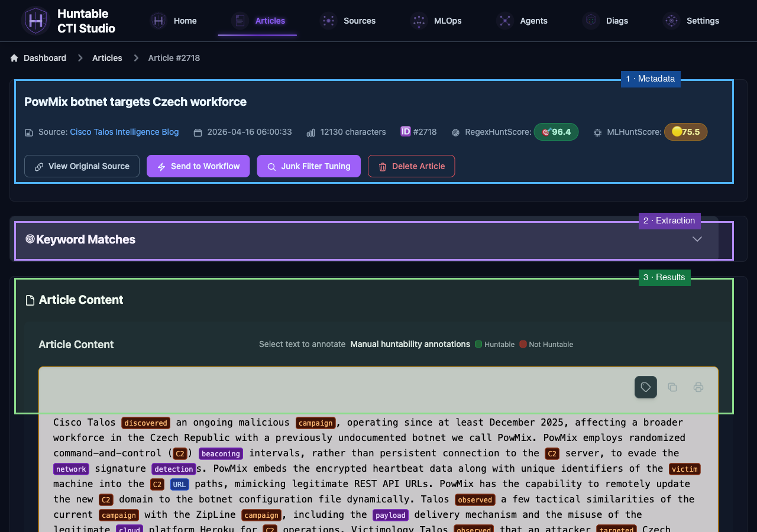The width and height of the screenshot is (757, 532).
Task: Click the source document icon
Action: coord(29,132)
